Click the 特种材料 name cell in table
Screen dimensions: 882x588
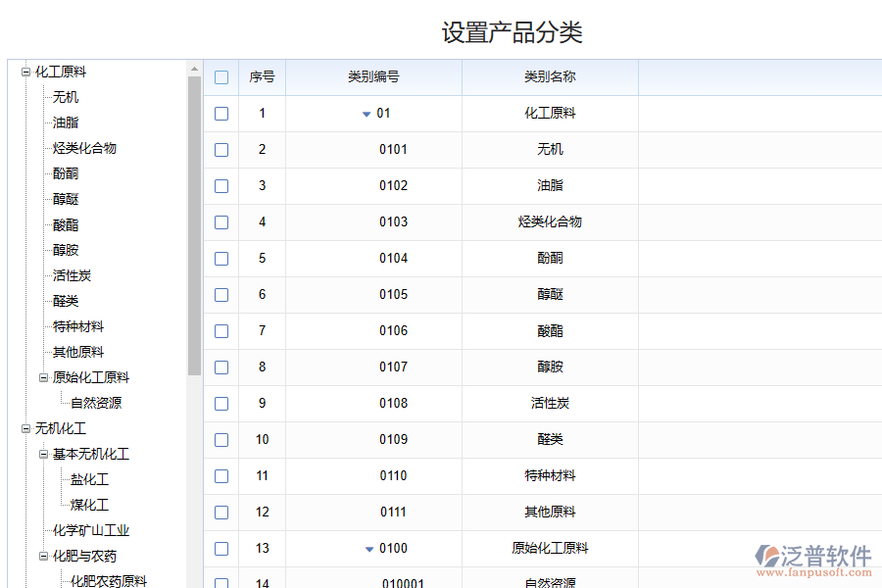[550, 476]
